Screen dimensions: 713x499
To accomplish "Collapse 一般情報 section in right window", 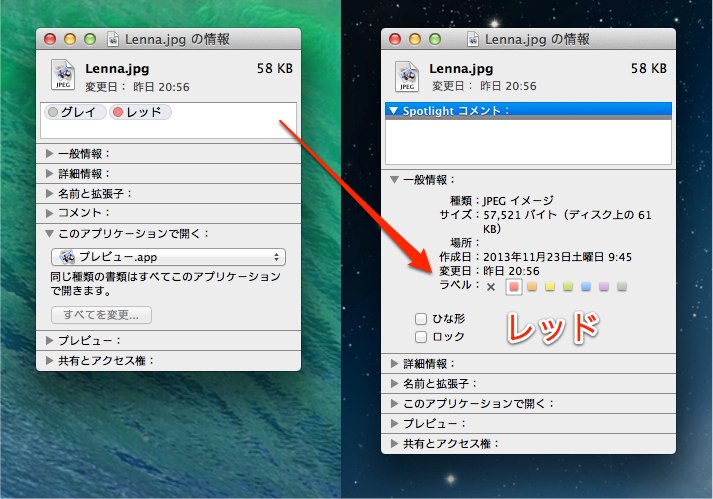I will tap(394, 180).
